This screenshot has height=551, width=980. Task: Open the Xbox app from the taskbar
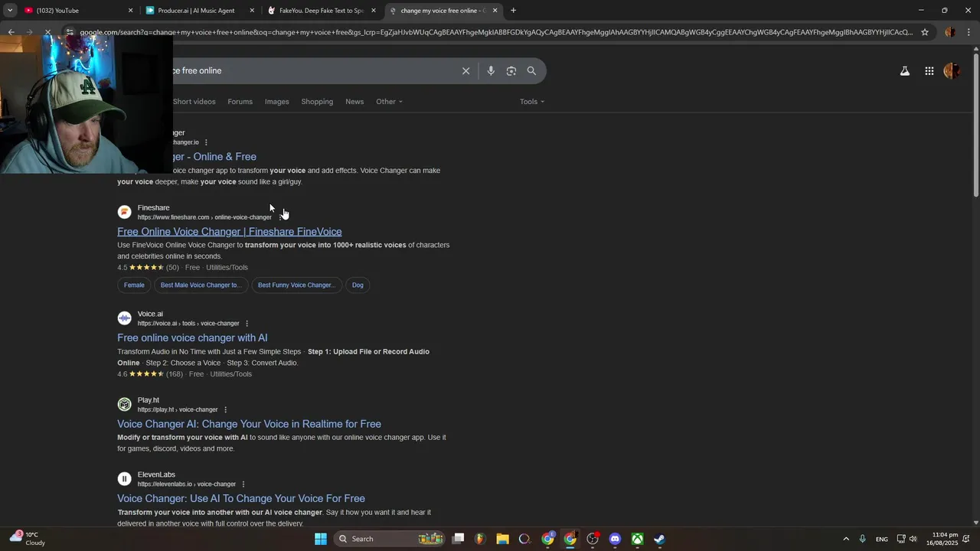pyautogui.click(x=637, y=539)
